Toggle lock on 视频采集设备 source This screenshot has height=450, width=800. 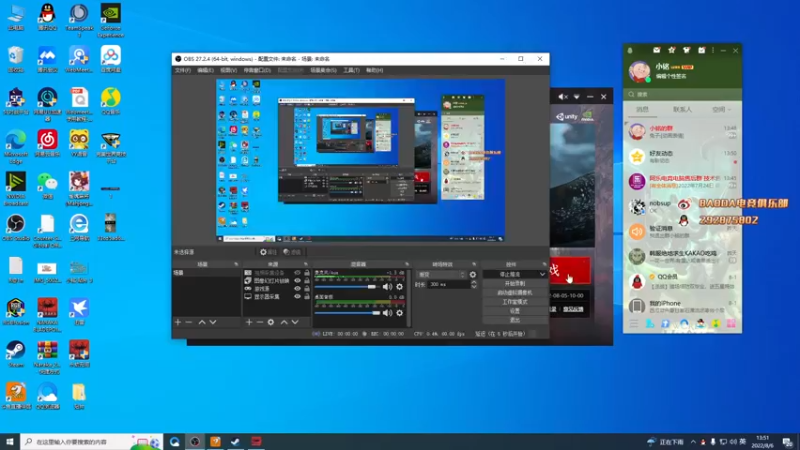pos(307,273)
